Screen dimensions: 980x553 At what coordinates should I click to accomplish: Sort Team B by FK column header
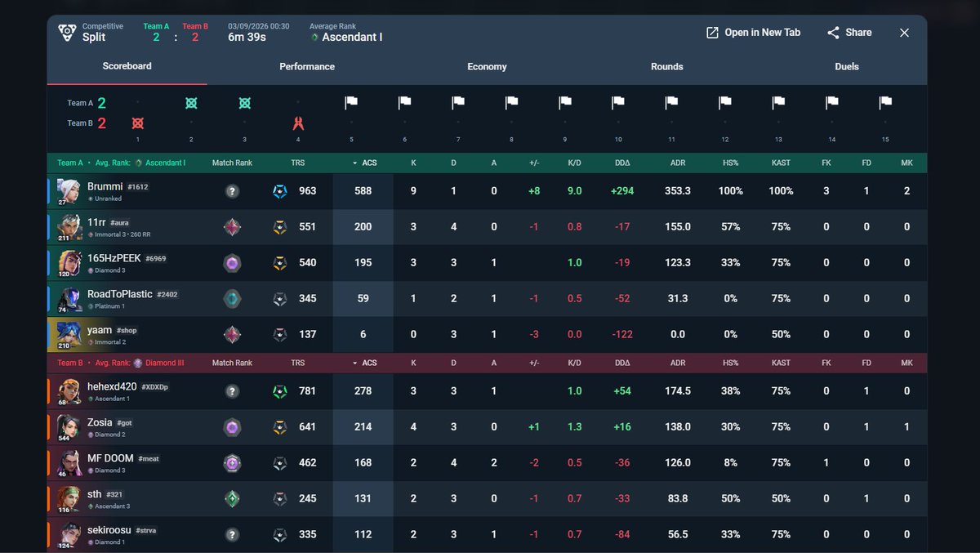(826, 363)
